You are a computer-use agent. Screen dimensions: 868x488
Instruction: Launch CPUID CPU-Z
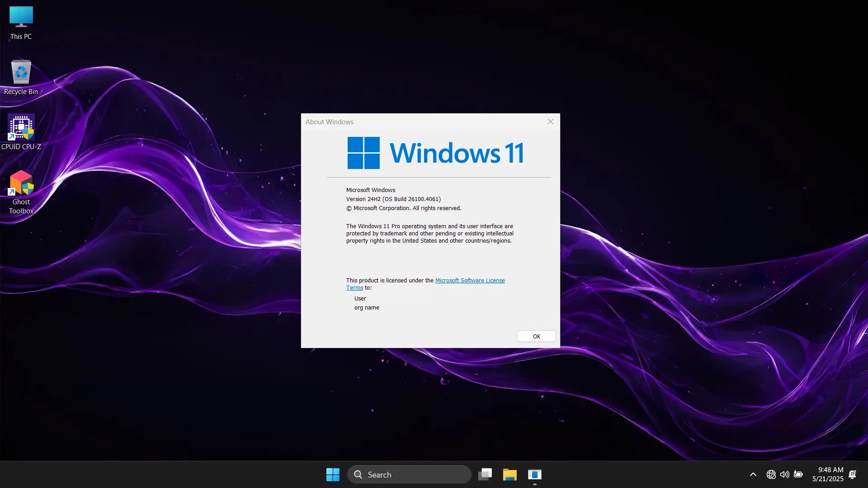coord(21,128)
